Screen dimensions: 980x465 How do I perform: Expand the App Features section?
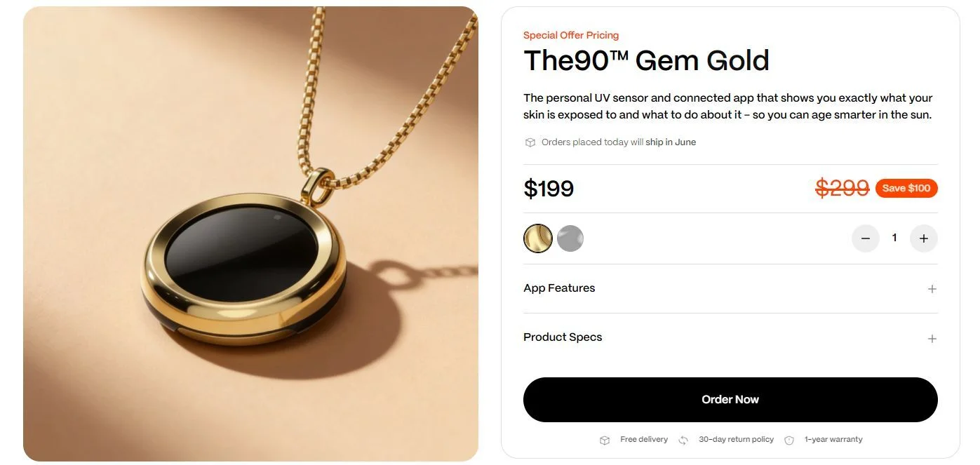(730, 288)
